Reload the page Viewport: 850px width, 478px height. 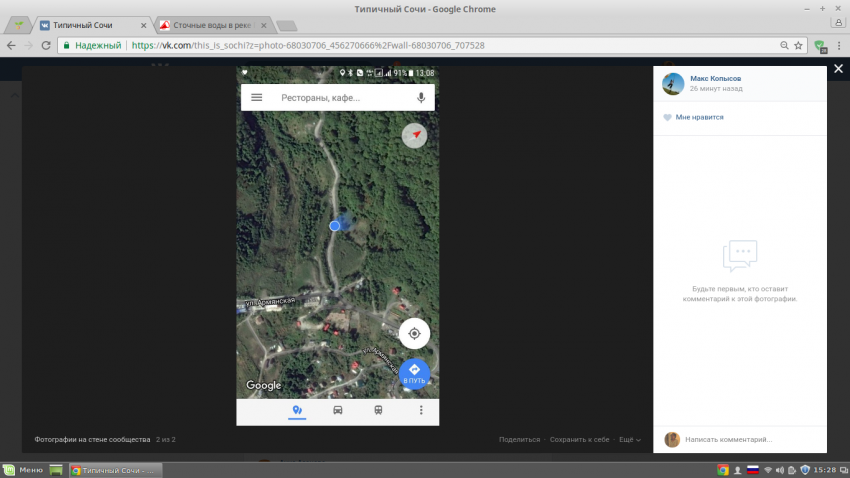(46, 45)
